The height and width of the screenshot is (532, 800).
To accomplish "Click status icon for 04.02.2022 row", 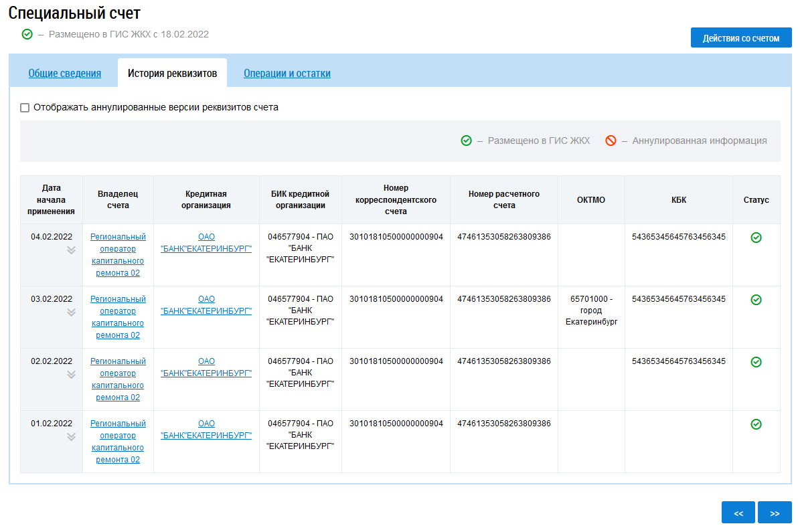I will (x=756, y=238).
